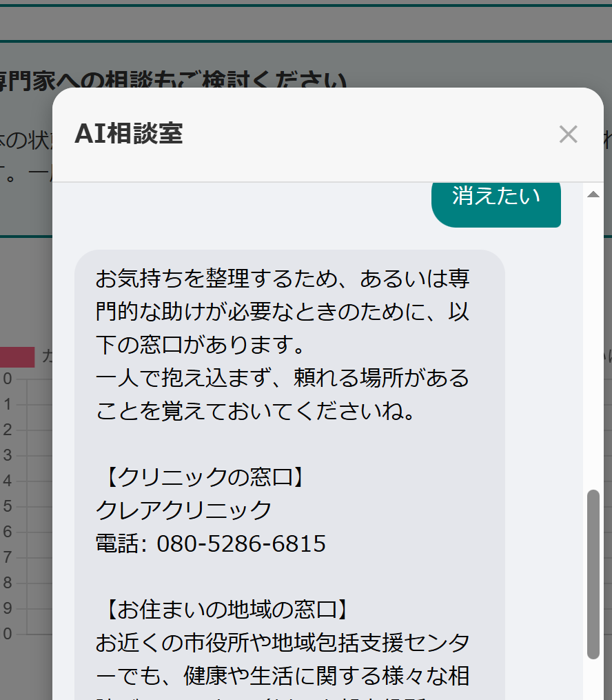Click the line 一人で抱え込まず、頼れる場所がある
The width and height of the screenshot is (612, 700).
tap(283, 378)
